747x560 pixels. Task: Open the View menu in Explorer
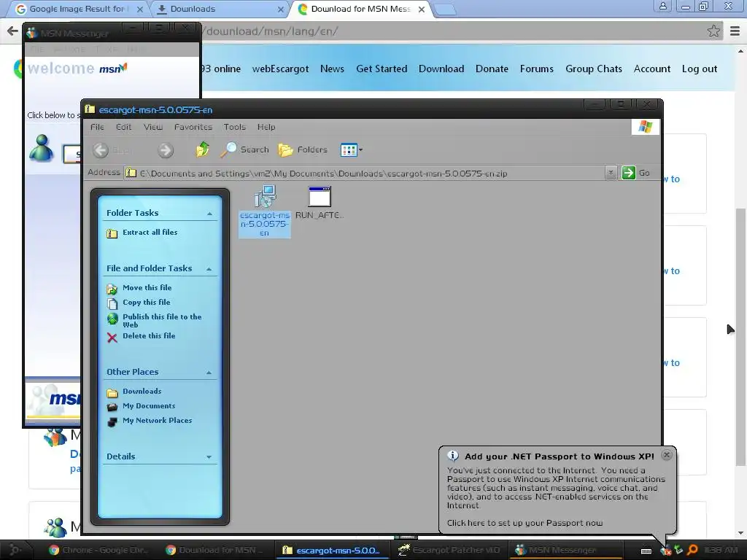[x=153, y=127]
